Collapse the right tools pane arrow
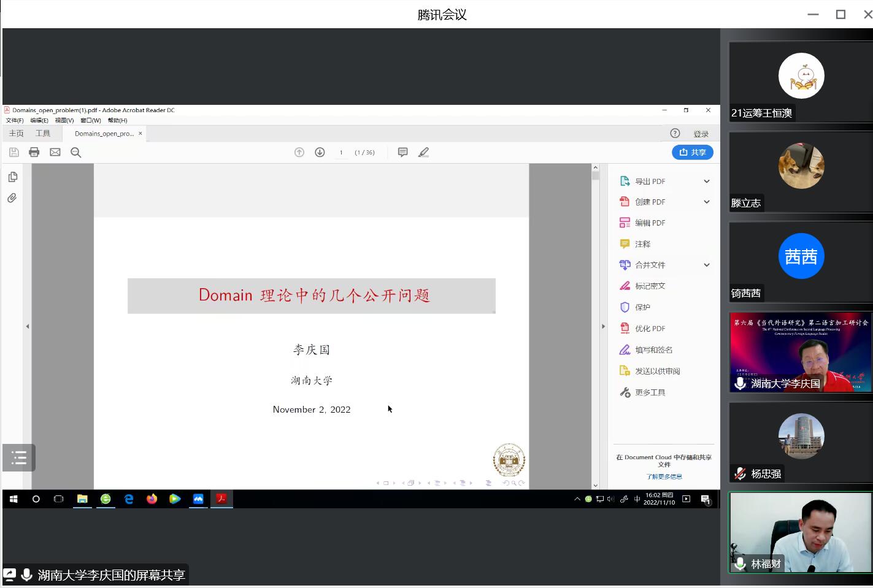 [603, 326]
